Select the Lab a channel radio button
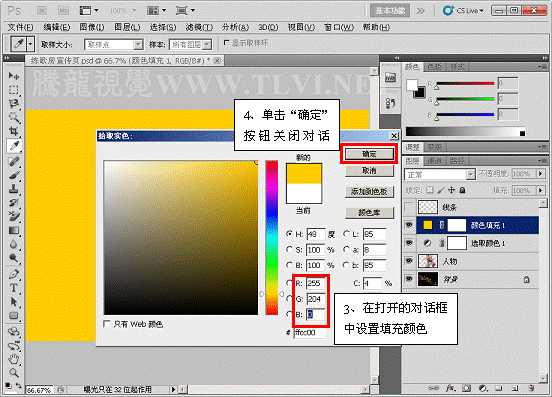 (346, 249)
